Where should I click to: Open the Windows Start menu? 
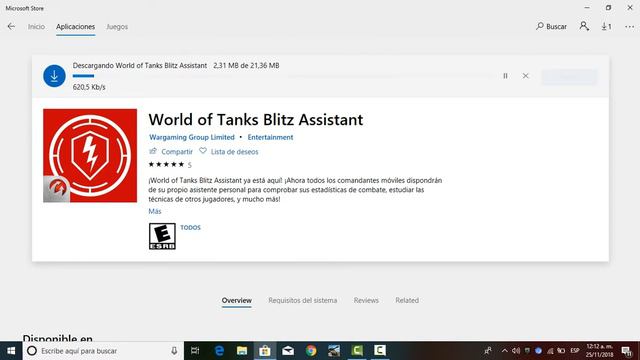[x=11, y=351]
